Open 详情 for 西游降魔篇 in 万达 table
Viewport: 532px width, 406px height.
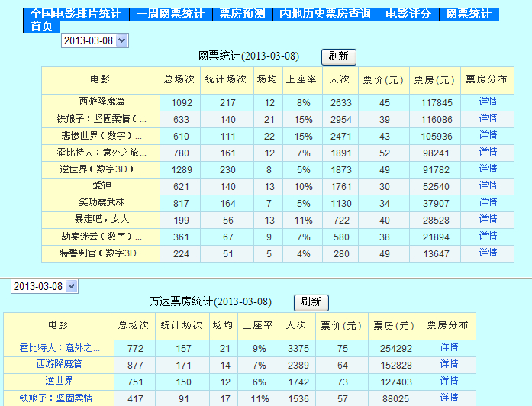click(450, 364)
